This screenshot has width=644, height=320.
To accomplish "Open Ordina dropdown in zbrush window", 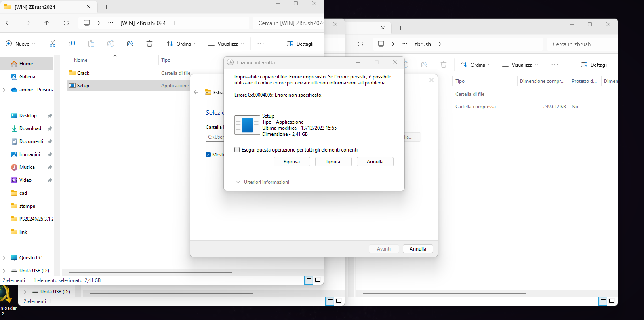I will pyautogui.click(x=476, y=65).
